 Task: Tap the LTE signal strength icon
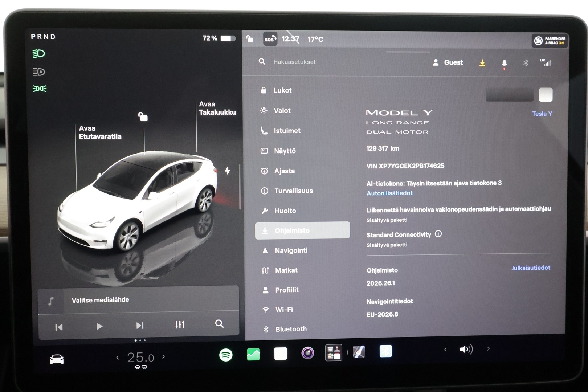tap(546, 62)
